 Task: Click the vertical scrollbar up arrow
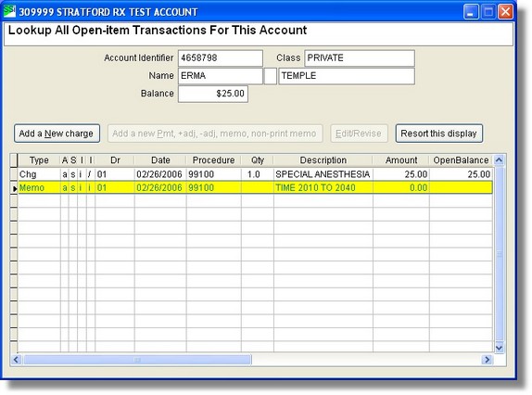[x=499, y=159]
